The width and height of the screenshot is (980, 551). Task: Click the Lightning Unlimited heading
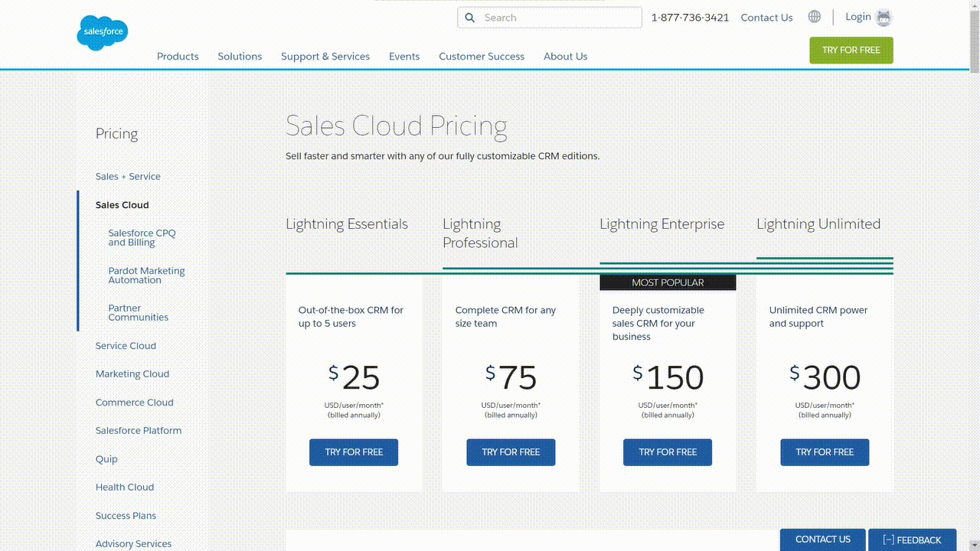[x=818, y=224]
